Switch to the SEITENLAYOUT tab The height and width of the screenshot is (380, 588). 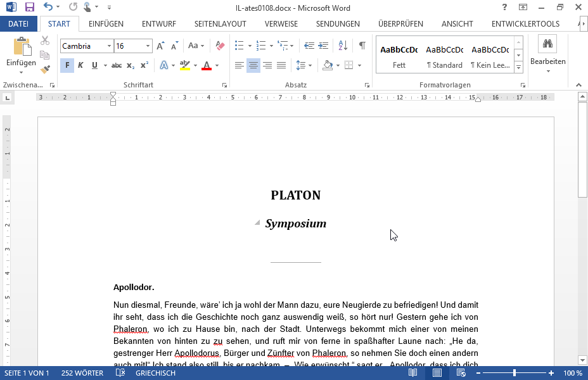(x=220, y=24)
